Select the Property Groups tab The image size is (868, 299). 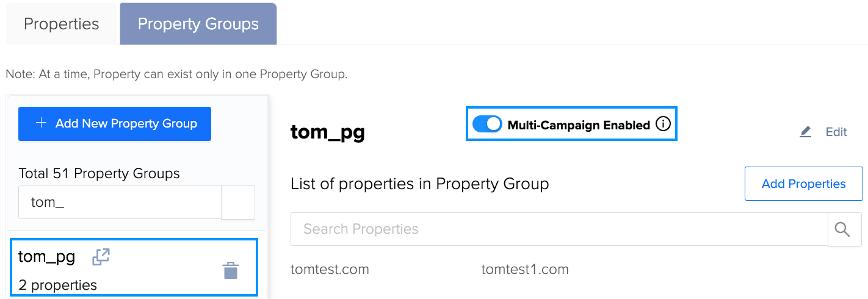(198, 24)
